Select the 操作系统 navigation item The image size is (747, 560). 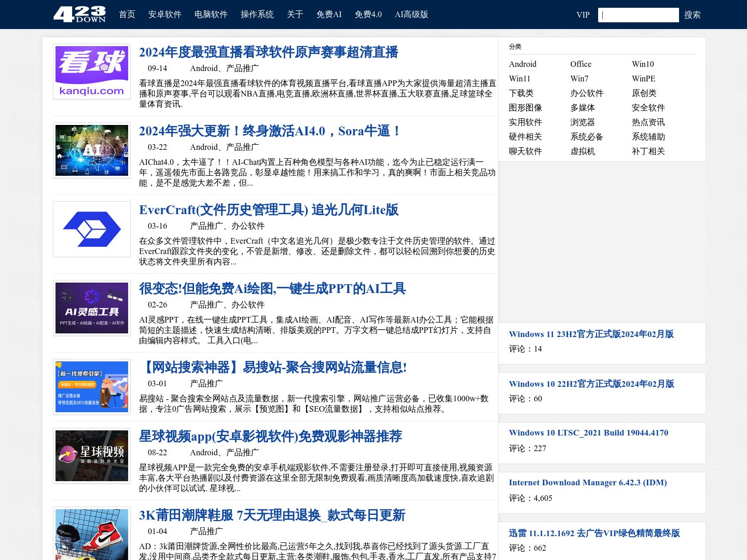257,15
